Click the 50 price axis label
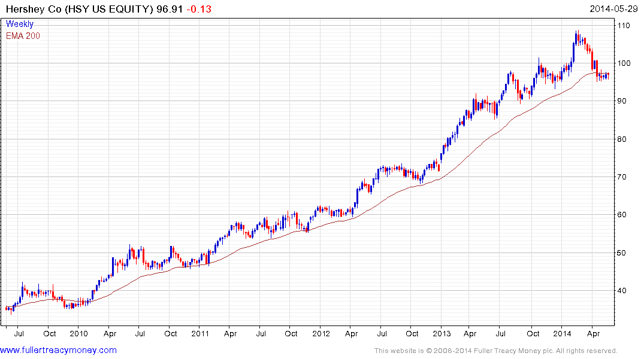This screenshot has height=359, width=644. pyautogui.click(x=622, y=252)
